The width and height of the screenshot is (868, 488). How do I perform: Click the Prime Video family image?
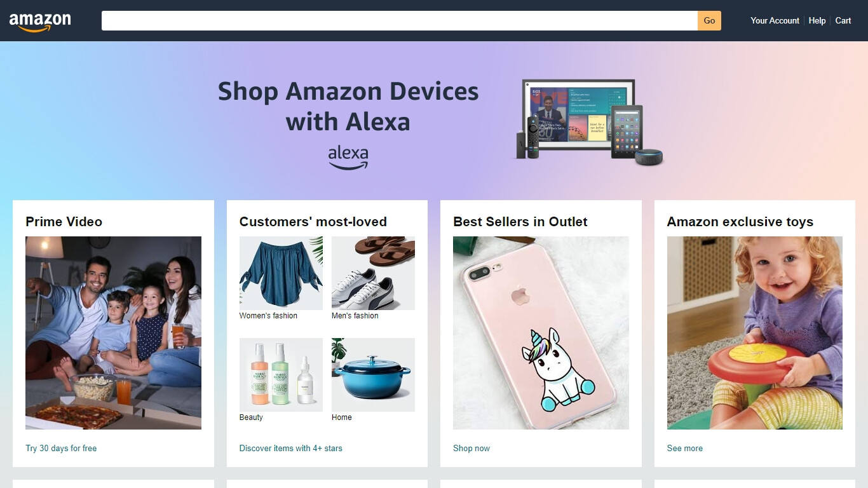[113, 333]
